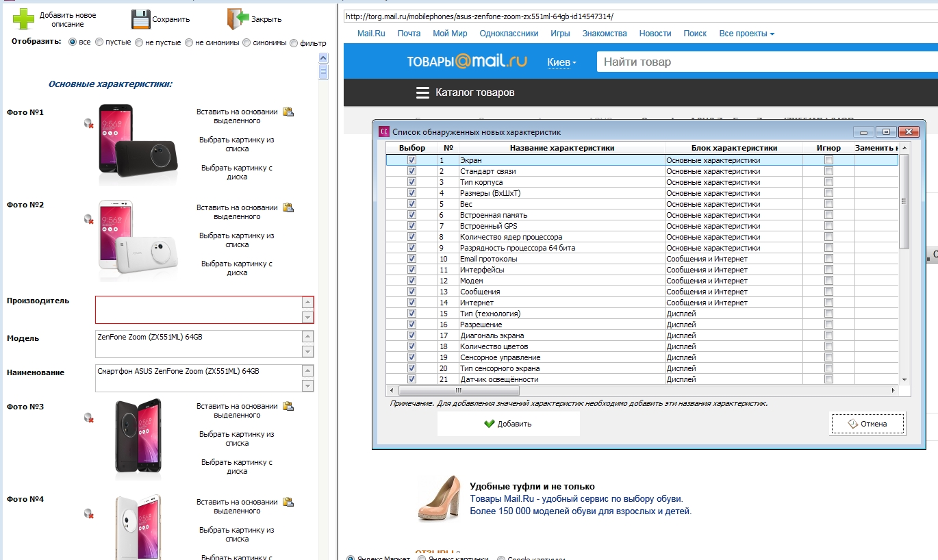Click the Close door icon in toolbar
This screenshot has width=938, height=560.
click(238, 18)
